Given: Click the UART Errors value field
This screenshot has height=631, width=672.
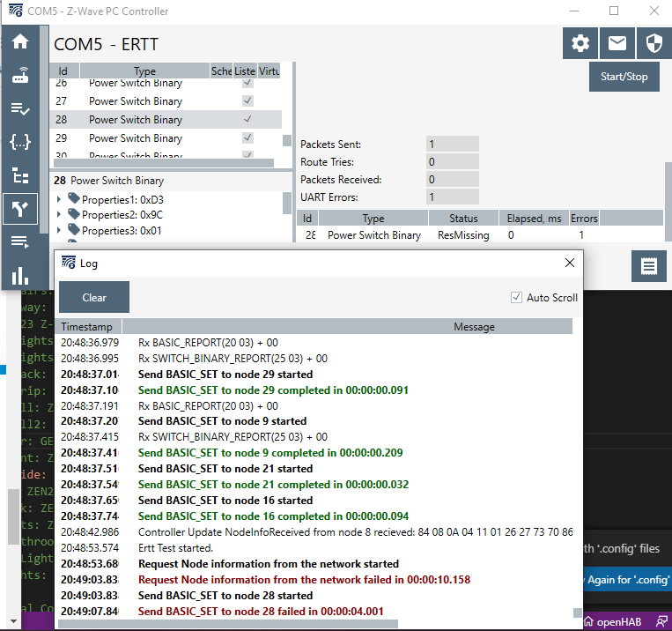Looking at the screenshot, I should click(x=452, y=197).
